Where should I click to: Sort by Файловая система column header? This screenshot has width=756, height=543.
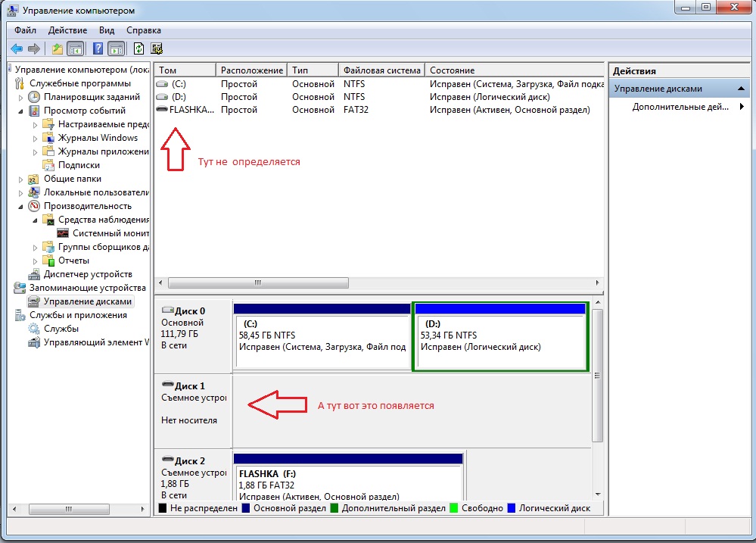(381, 70)
